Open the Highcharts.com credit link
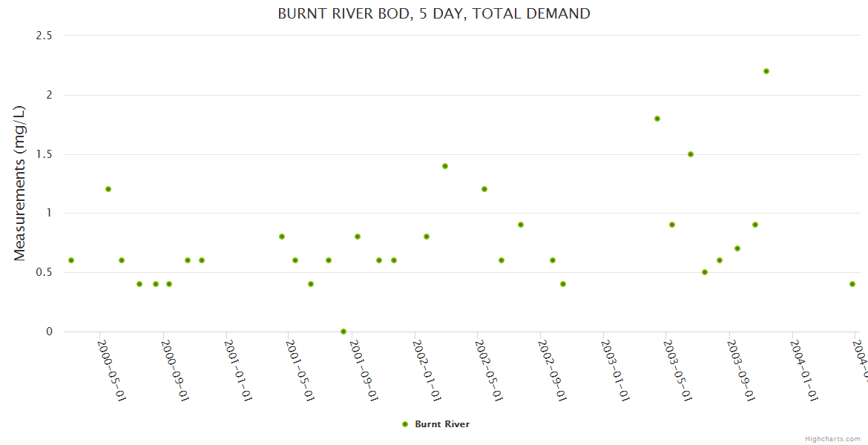Image resolution: width=868 pixels, height=445 pixels. pos(832,438)
